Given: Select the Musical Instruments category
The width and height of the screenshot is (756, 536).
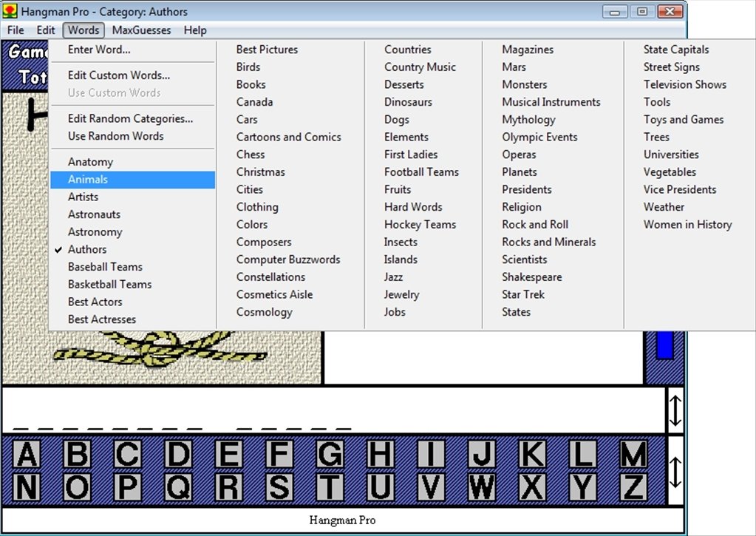Looking at the screenshot, I should point(551,102).
